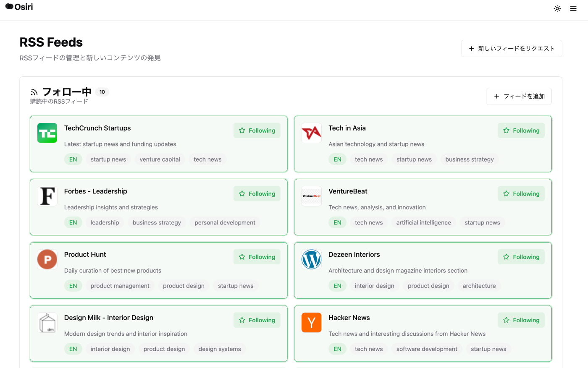588x368 pixels.
Task: Click the leadership tag on Forbes
Action: (x=105, y=223)
